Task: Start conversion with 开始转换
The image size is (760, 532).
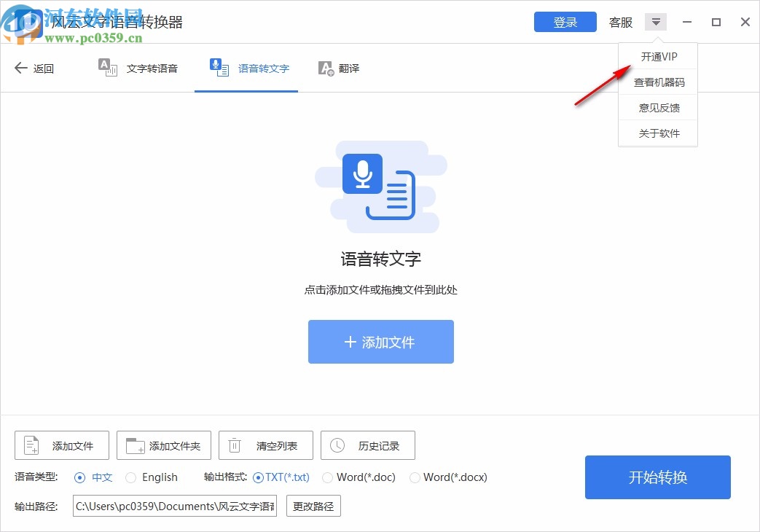Action: (657, 477)
